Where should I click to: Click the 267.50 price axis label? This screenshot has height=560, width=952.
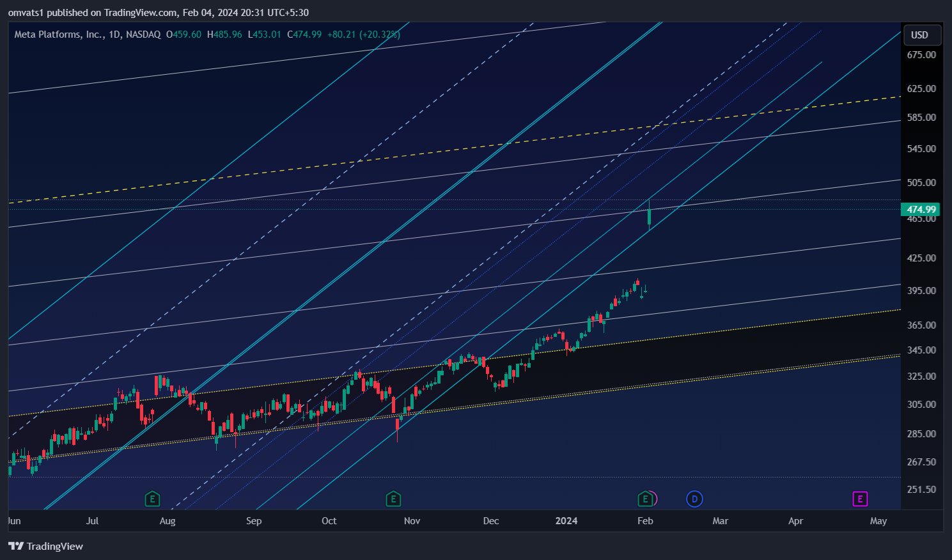point(921,462)
